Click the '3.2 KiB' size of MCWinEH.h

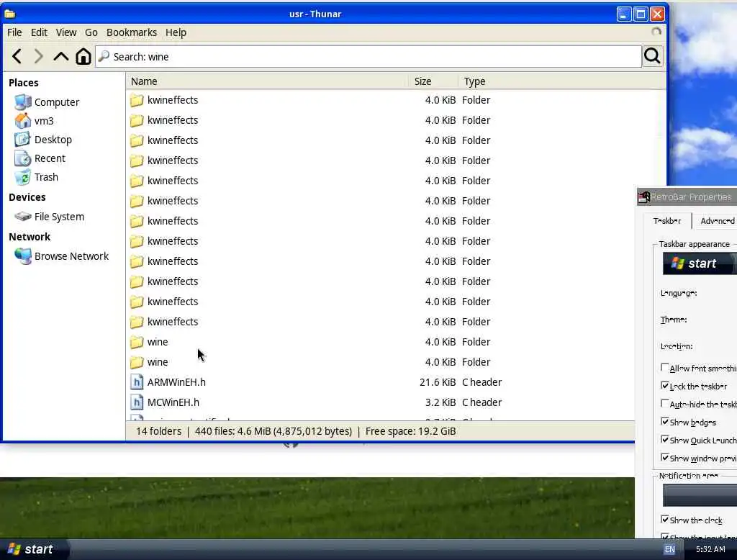click(440, 402)
